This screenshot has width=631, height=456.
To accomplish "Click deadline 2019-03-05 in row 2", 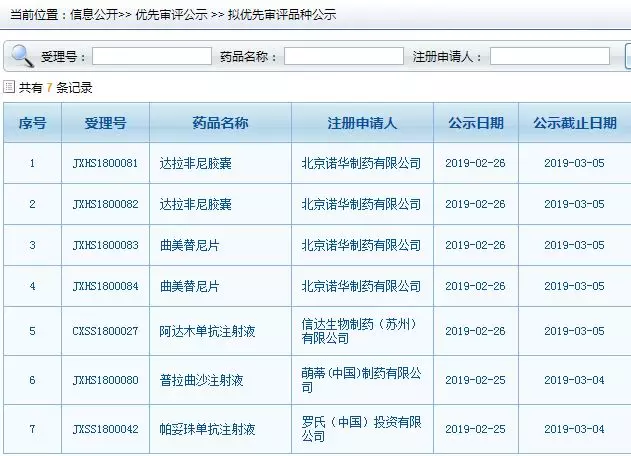I will click(x=574, y=204).
